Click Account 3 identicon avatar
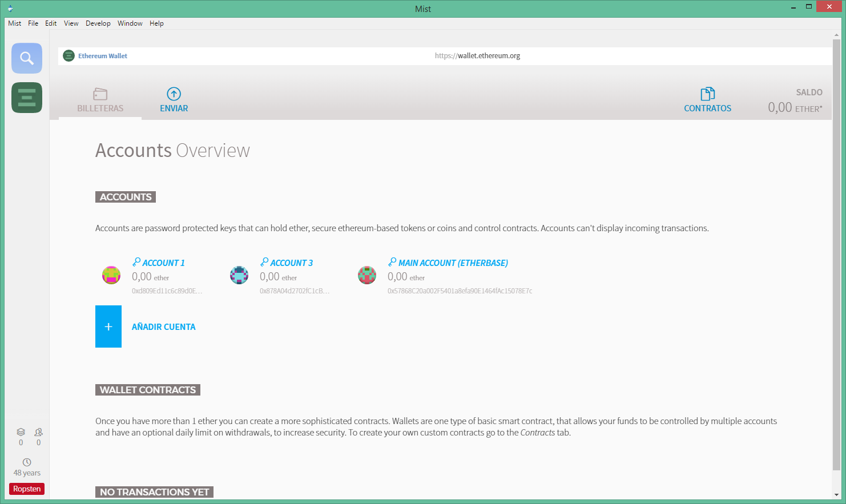 239,275
